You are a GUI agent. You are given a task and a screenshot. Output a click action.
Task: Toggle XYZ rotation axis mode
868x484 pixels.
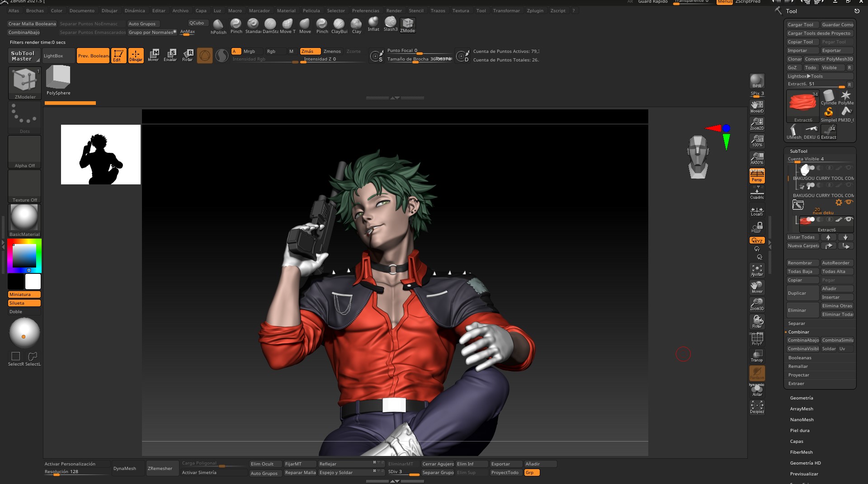(x=757, y=240)
